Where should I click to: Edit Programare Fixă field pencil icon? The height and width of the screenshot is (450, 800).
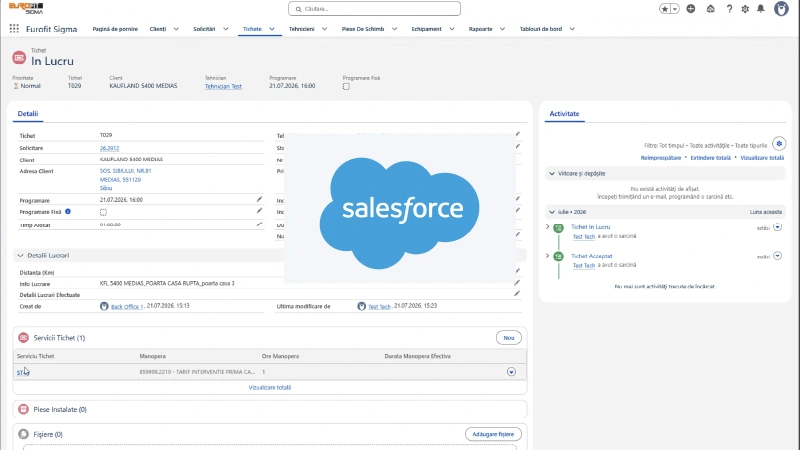point(259,211)
